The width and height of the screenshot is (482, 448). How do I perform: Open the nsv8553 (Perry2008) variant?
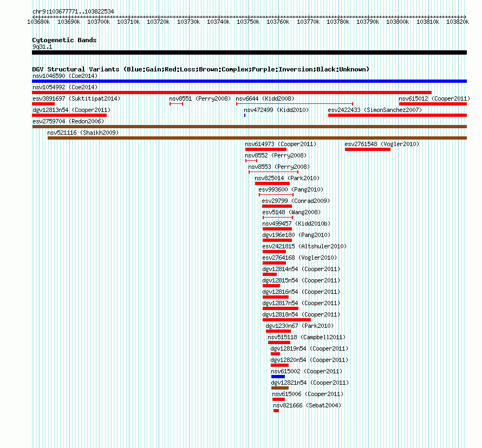click(x=279, y=167)
